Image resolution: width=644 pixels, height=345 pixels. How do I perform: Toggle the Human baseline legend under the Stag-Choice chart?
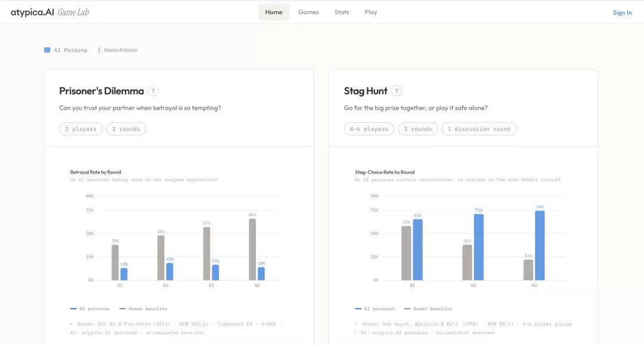(x=428, y=309)
